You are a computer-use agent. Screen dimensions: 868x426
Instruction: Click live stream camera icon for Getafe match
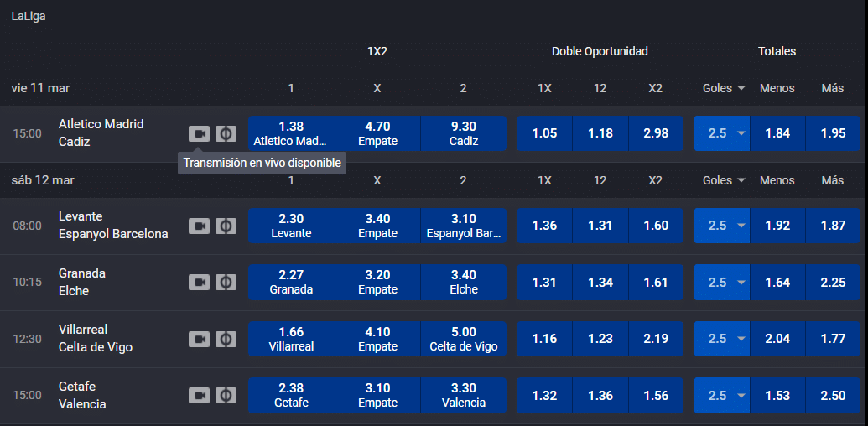199,395
